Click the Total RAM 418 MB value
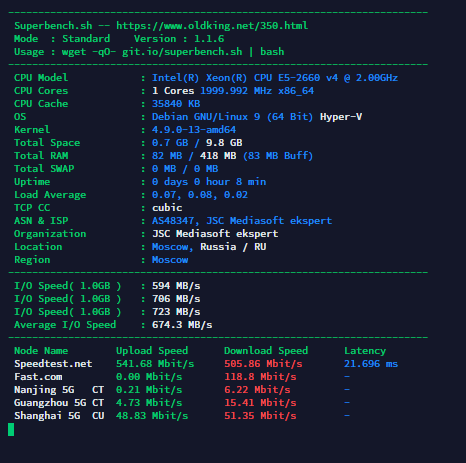The width and height of the screenshot is (466, 463). [x=218, y=156]
